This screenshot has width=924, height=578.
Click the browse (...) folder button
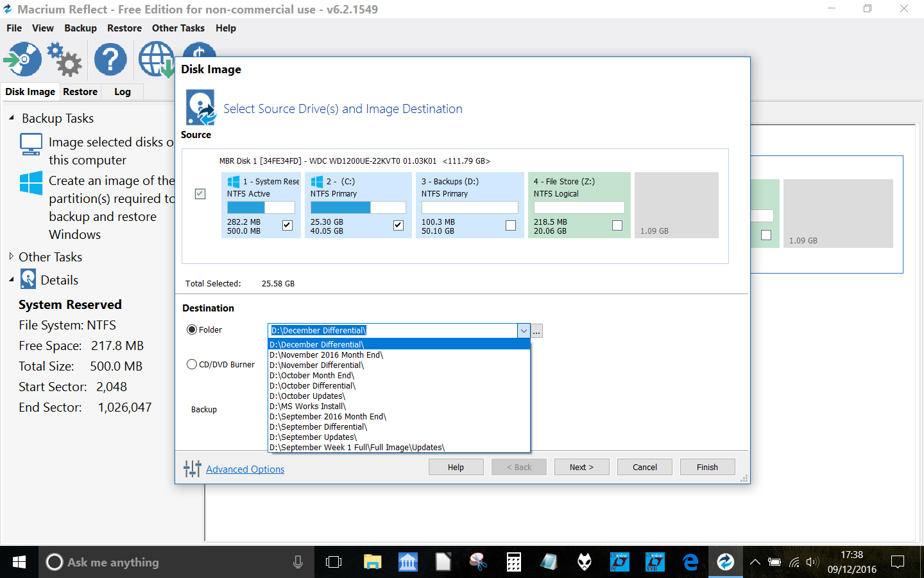537,331
